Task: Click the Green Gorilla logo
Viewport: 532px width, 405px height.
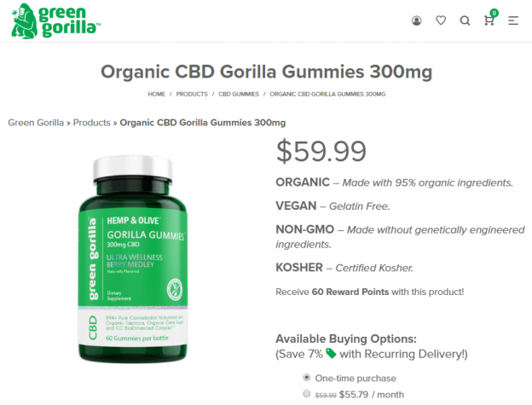Action: pos(55,21)
